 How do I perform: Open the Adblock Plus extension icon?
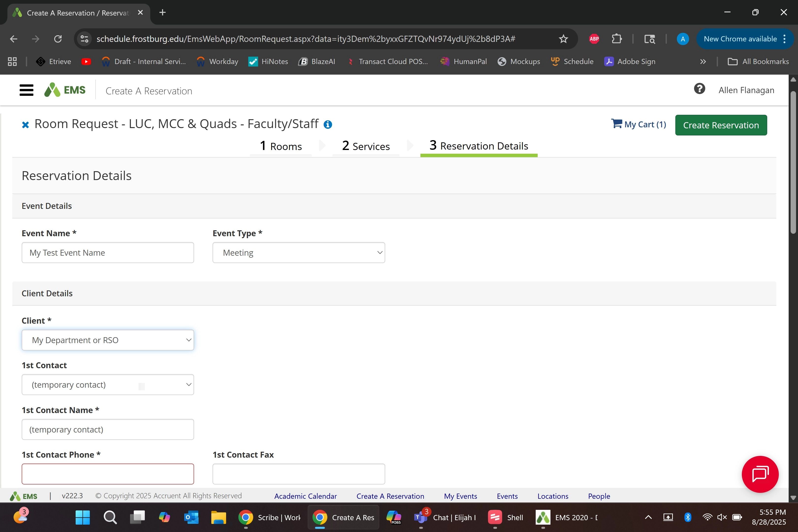[594, 39]
